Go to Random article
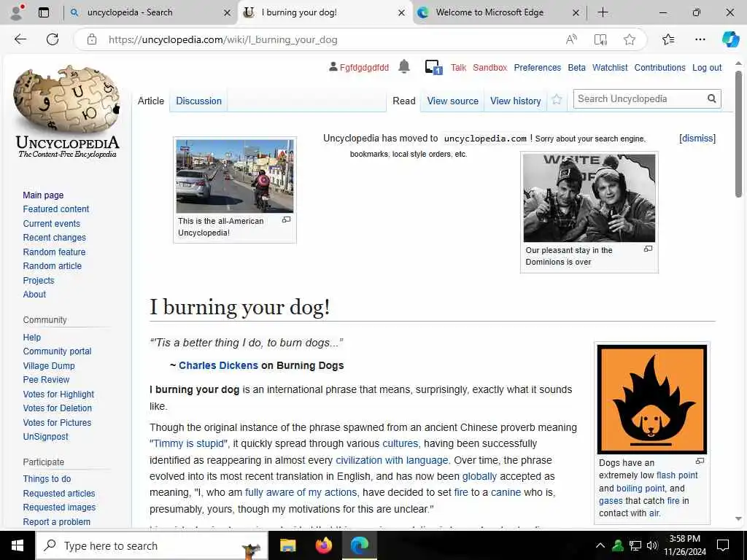 53,265
